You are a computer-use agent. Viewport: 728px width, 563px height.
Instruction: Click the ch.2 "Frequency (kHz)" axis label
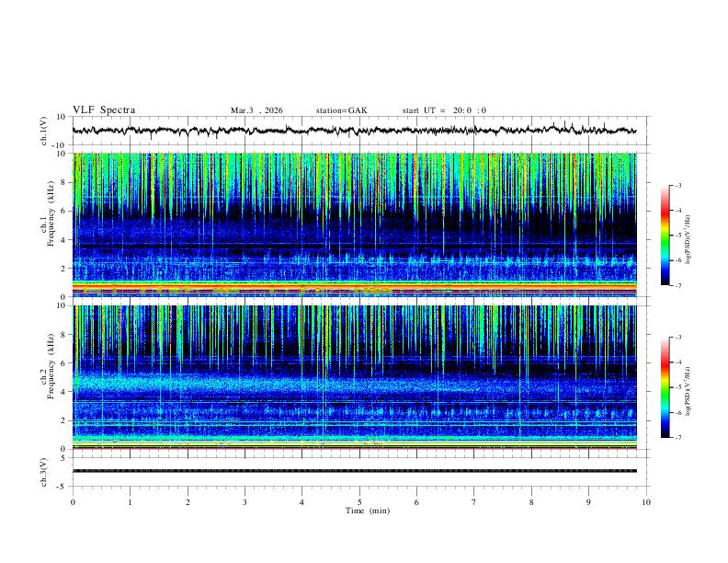pyautogui.click(x=51, y=366)
